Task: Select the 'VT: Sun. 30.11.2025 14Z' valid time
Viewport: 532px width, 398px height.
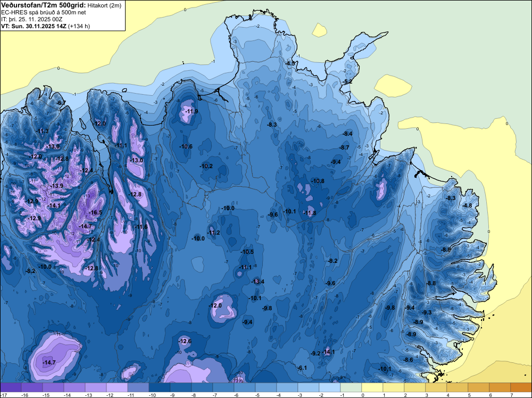Action: point(34,26)
